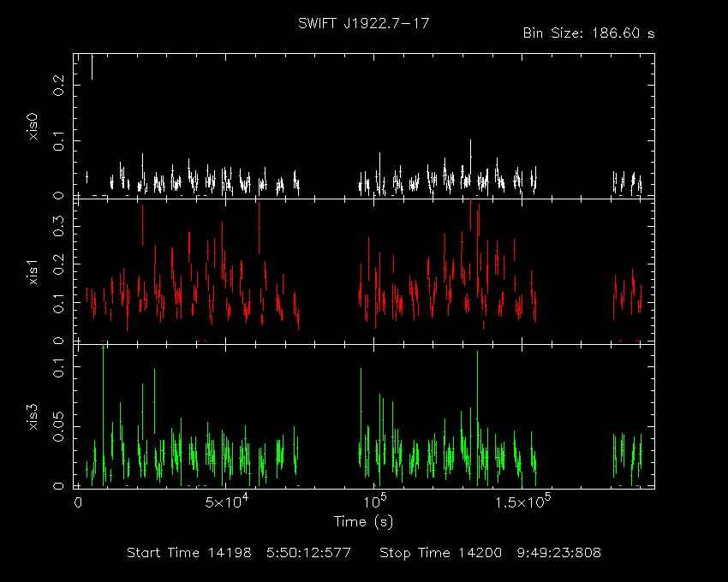This screenshot has height=582, width=728.
Task: Click the Stop Time 14200 text
Action: [x=440, y=553]
